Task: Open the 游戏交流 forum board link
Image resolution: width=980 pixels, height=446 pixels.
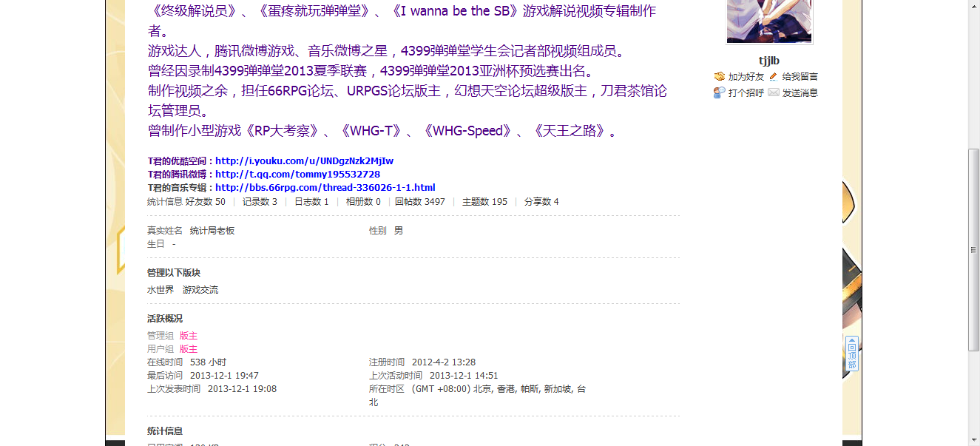Action: (x=200, y=290)
